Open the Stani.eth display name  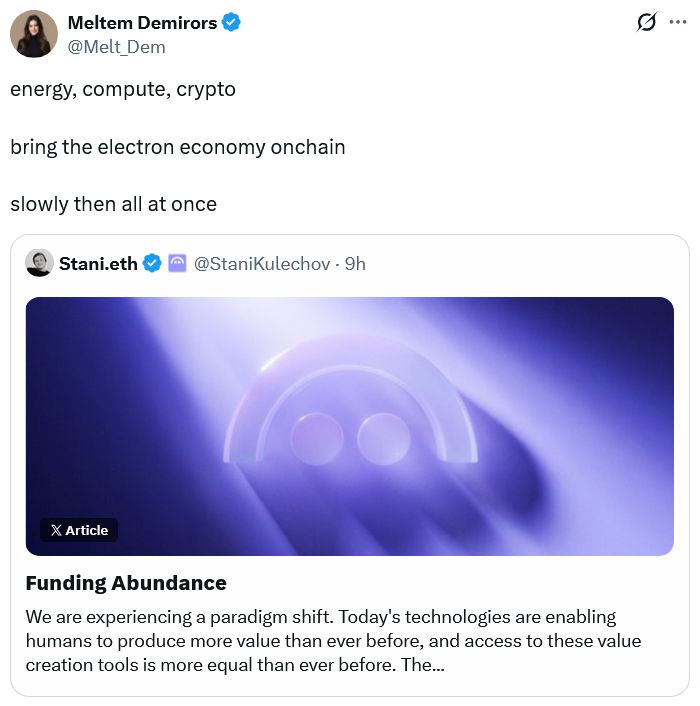(x=98, y=263)
